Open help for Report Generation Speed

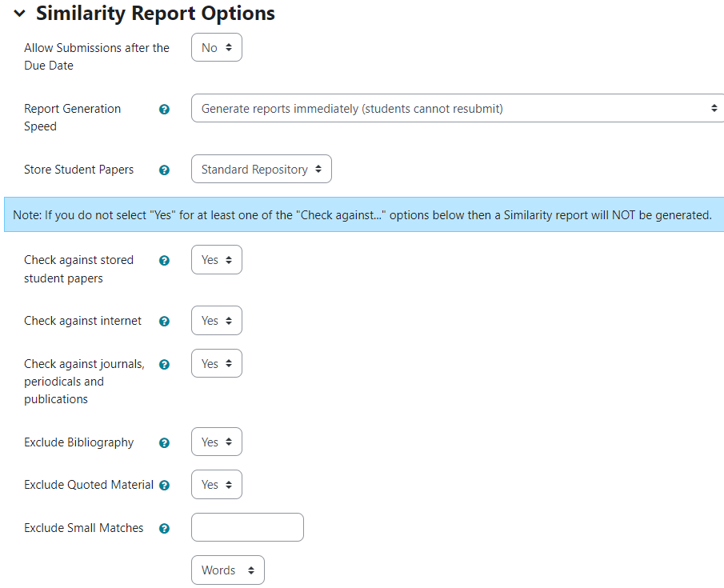coord(164,110)
